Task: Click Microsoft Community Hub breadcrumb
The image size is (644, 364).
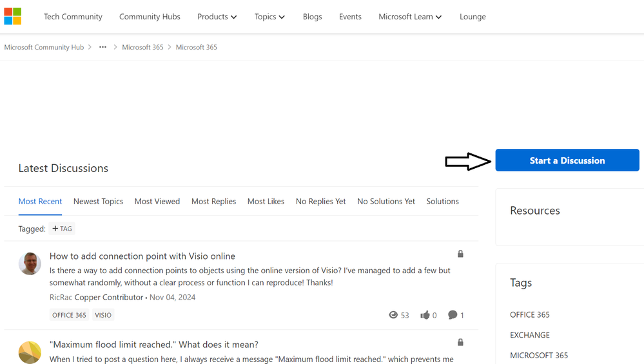Action: coord(44,47)
